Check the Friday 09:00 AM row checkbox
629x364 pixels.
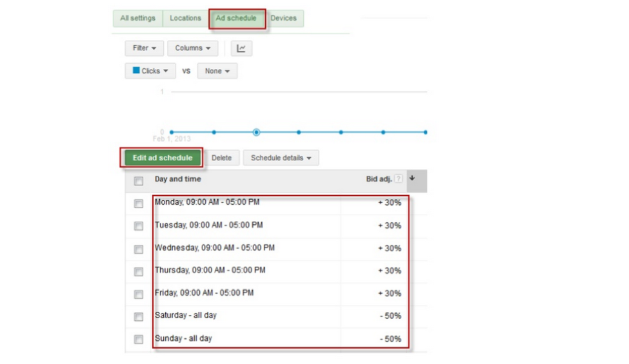point(139,294)
